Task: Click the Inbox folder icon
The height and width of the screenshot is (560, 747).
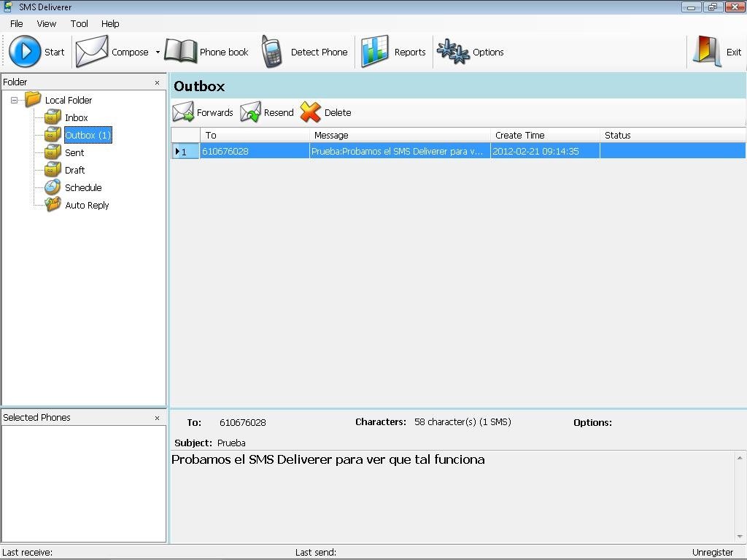Action: pos(53,117)
